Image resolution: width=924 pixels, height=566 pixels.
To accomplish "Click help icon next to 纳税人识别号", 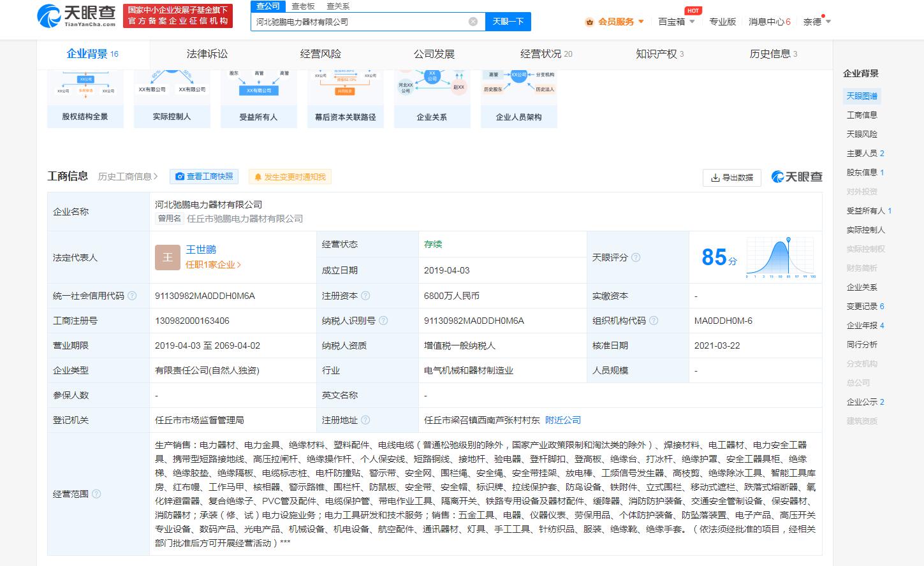I will [383, 321].
